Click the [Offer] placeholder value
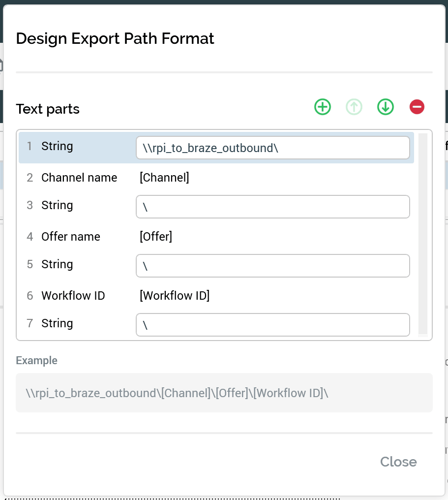 pos(156,237)
